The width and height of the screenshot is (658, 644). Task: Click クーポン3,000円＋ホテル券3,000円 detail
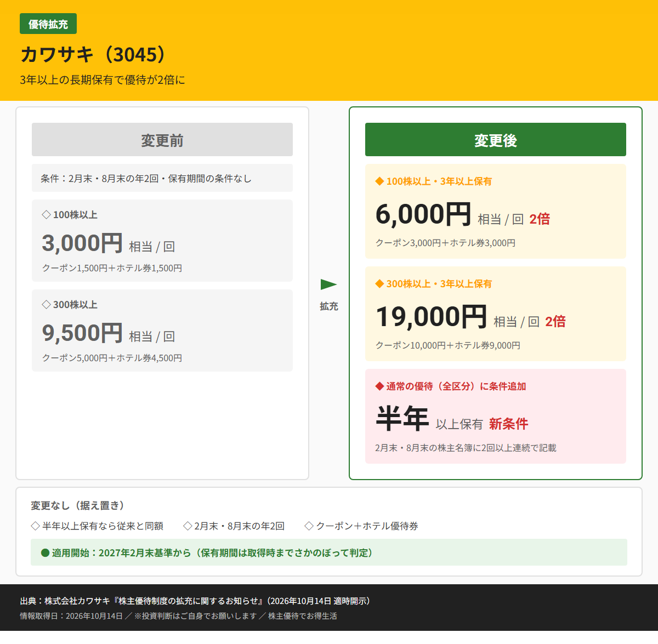coord(445,243)
